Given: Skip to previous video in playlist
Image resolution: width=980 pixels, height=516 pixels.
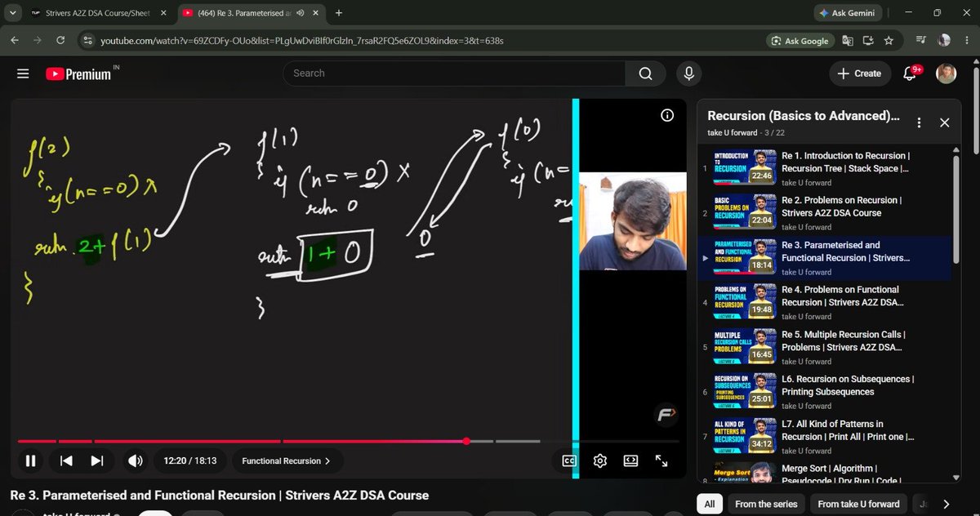Looking at the screenshot, I should tap(67, 460).
